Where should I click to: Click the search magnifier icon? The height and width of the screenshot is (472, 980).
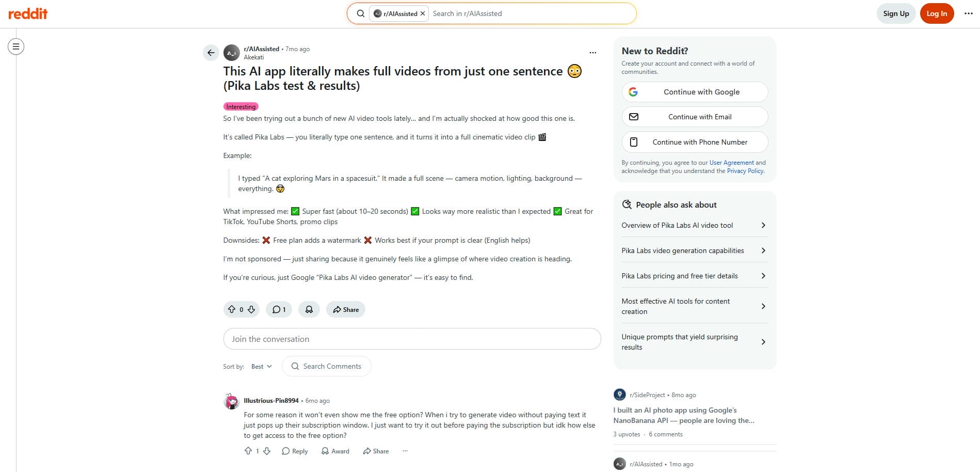361,13
